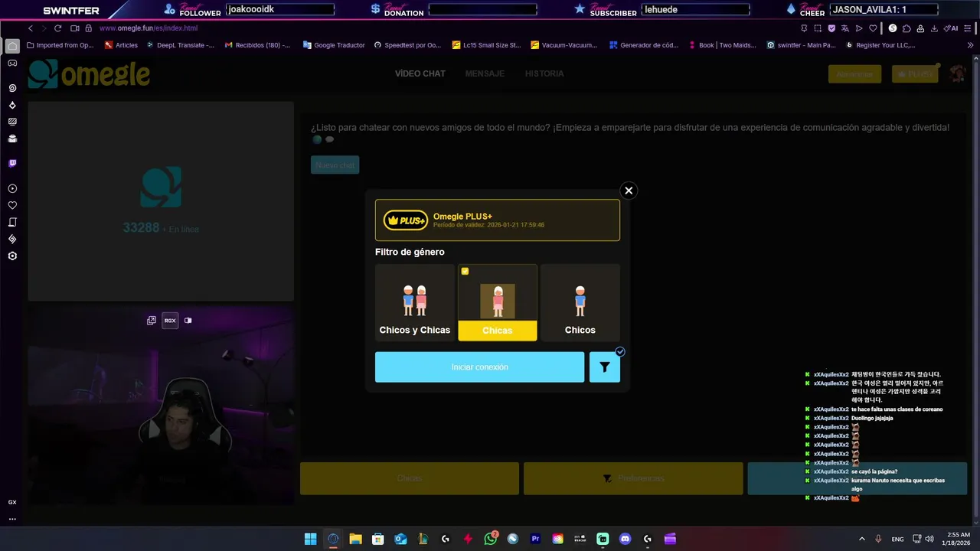Open the Windows Start menu
Screen dimensions: 980x551
pyautogui.click(x=310, y=539)
